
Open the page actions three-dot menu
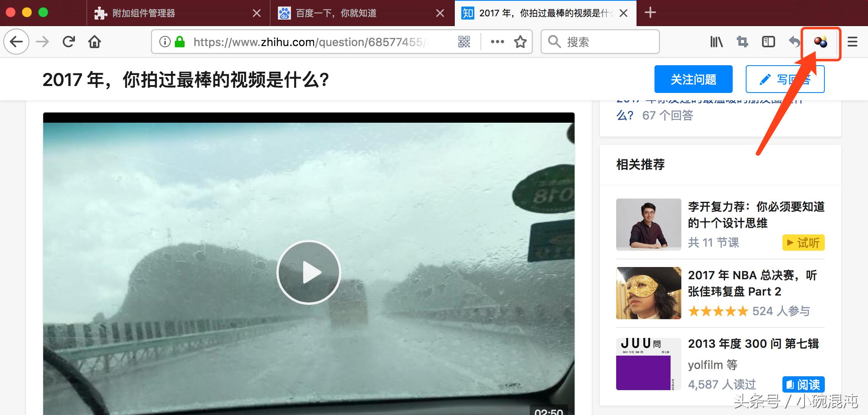(x=498, y=42)
